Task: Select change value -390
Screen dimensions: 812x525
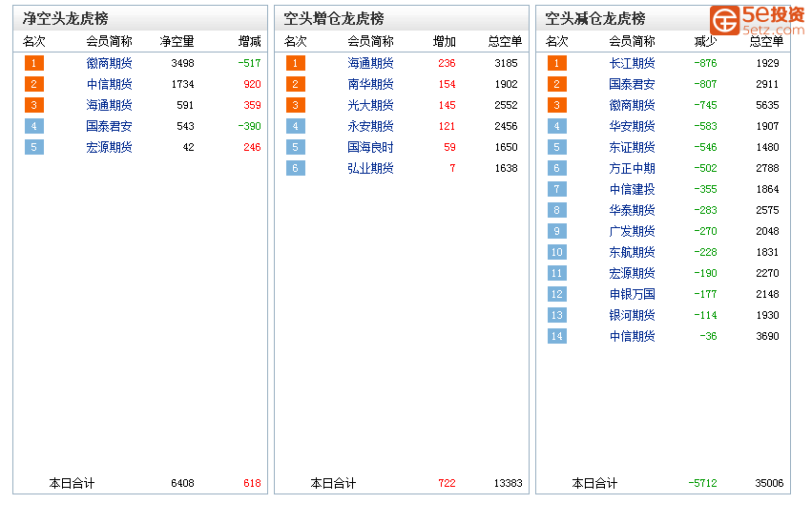Action: click(x=250, y=126)
